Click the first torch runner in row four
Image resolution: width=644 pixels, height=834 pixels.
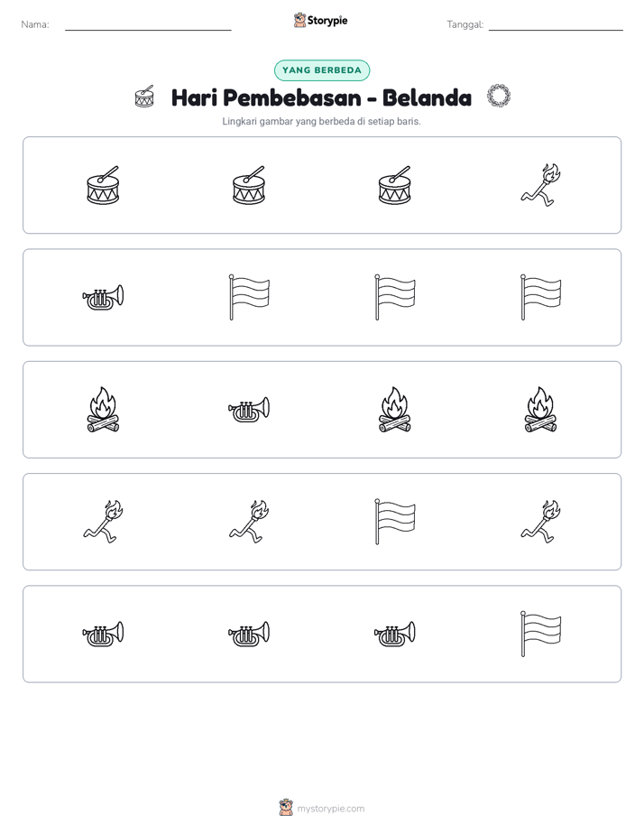(103, 522)
